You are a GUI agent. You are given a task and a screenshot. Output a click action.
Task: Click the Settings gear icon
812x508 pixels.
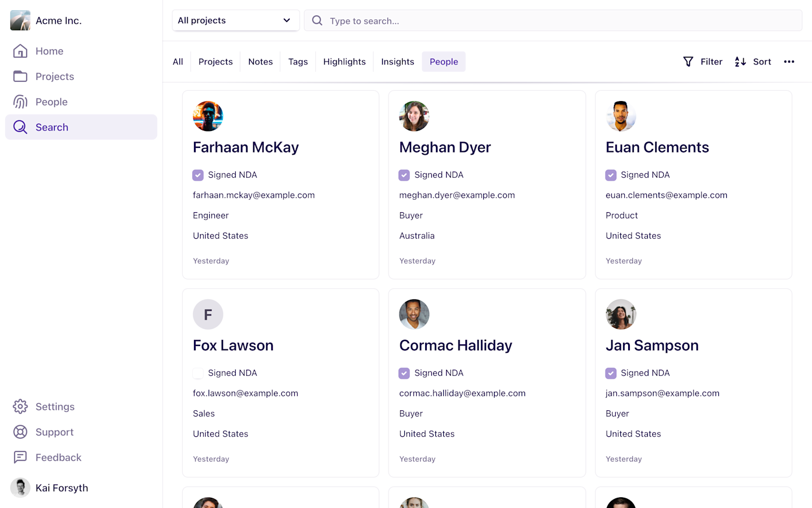(20, 406)
